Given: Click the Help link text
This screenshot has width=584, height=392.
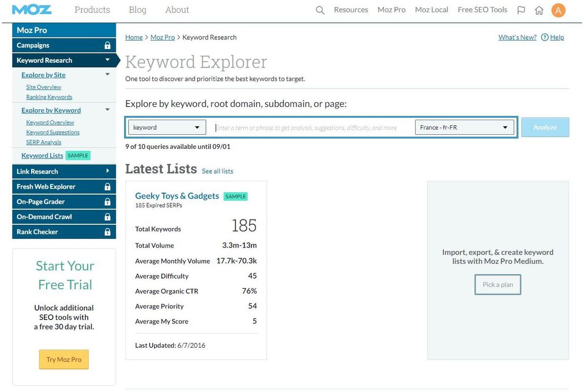Looking at the screenshot, I should coord(557,37).
